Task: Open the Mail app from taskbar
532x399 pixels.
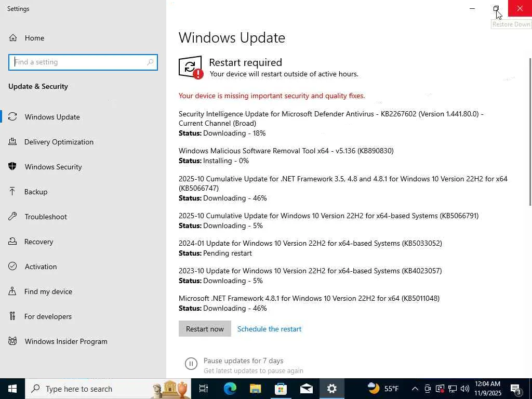Action: [306, 389]
